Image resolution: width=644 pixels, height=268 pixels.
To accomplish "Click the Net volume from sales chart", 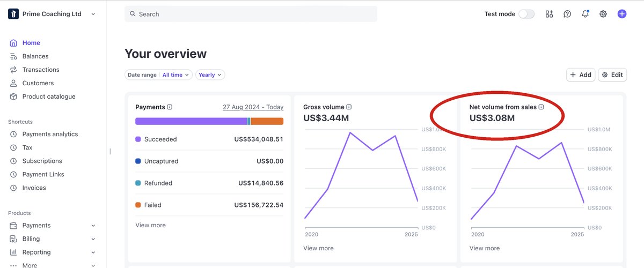I will [528, 180].
